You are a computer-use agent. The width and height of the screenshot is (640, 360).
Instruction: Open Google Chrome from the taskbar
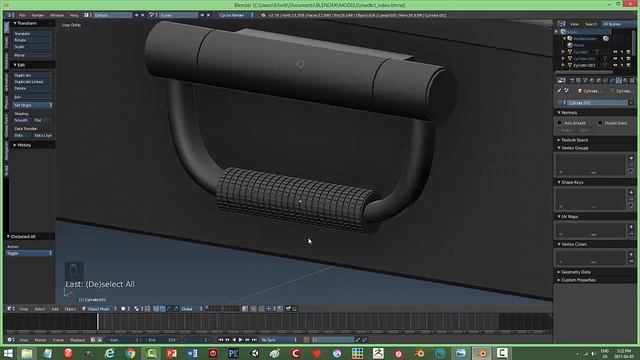pos(130,353)
